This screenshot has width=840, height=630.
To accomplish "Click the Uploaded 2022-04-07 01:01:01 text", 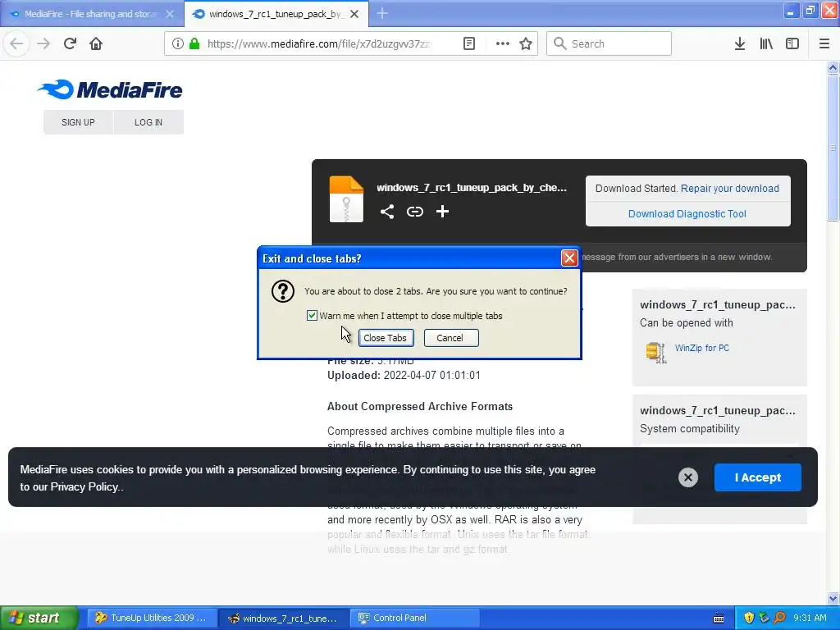I will coord(404,375).
